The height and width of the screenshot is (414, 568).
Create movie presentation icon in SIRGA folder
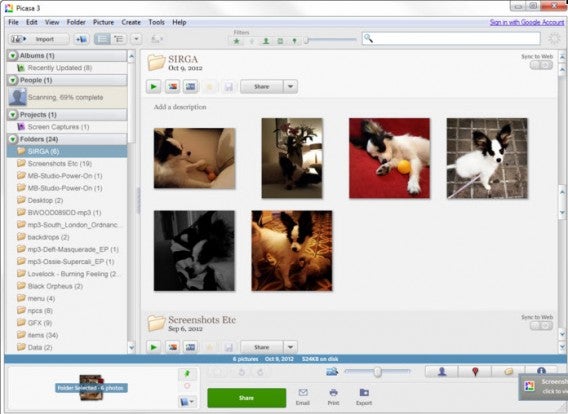pyautogui.click(x=191, y=87)
